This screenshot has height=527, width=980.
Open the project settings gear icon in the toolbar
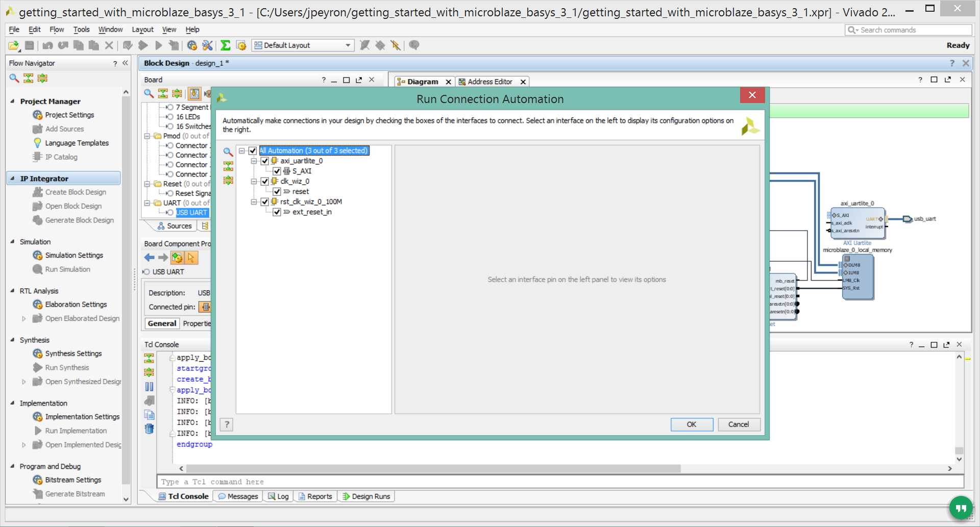(x=192, y=45)
